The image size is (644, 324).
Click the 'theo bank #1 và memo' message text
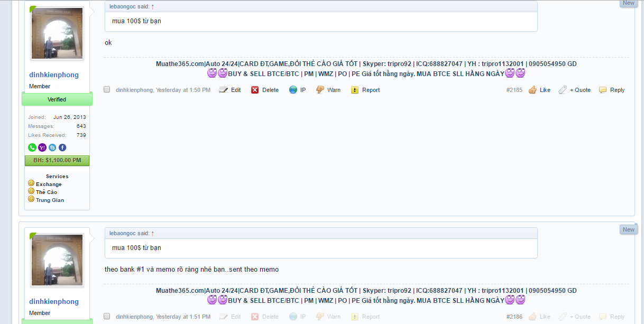click(x=191, y=270)
